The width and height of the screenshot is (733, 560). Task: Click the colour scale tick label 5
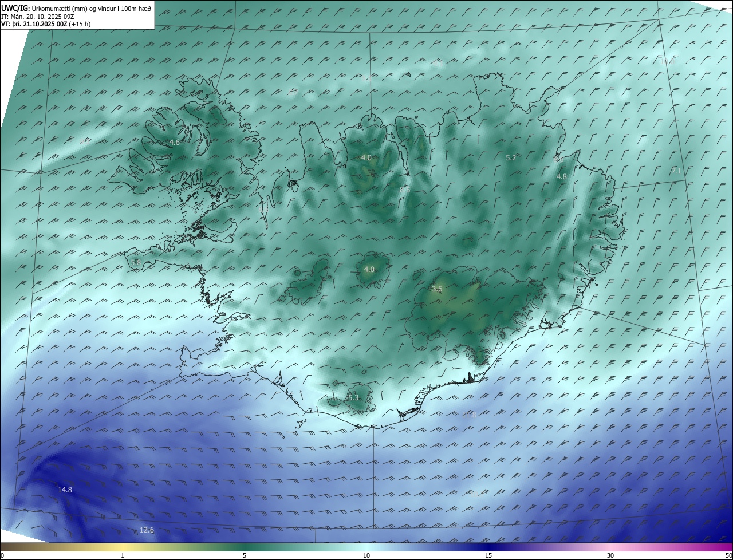pyautogui.click(x=245, y=555)
